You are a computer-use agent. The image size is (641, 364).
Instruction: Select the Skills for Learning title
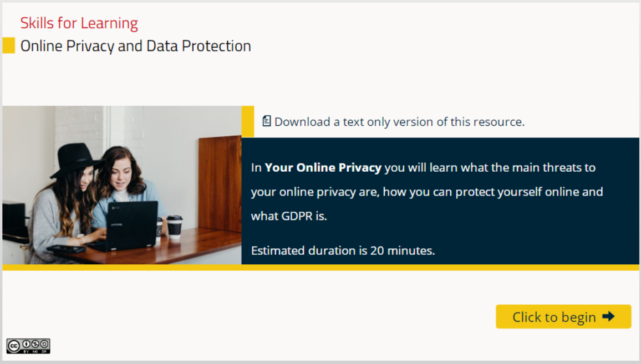[79, 23]
